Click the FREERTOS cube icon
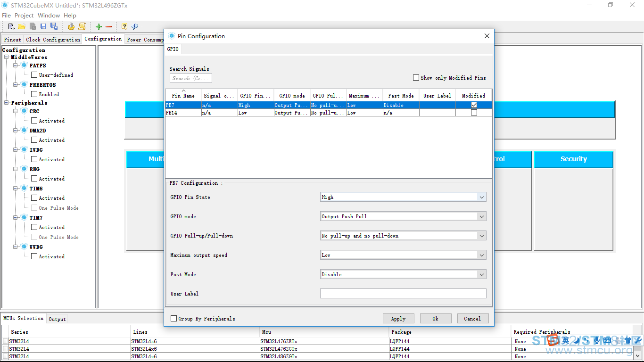This screenshot has width=644, height=362. click(24, 85)
